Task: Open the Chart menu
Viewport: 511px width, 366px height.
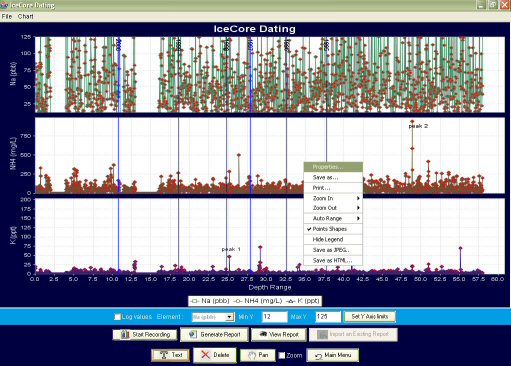Action: [25, 16]
